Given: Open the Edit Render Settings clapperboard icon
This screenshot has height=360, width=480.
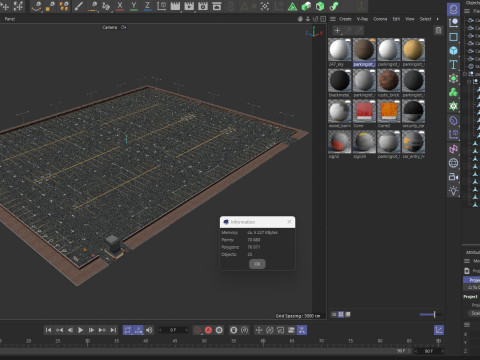Looking at the screenshot, I should tap(203, 6).
